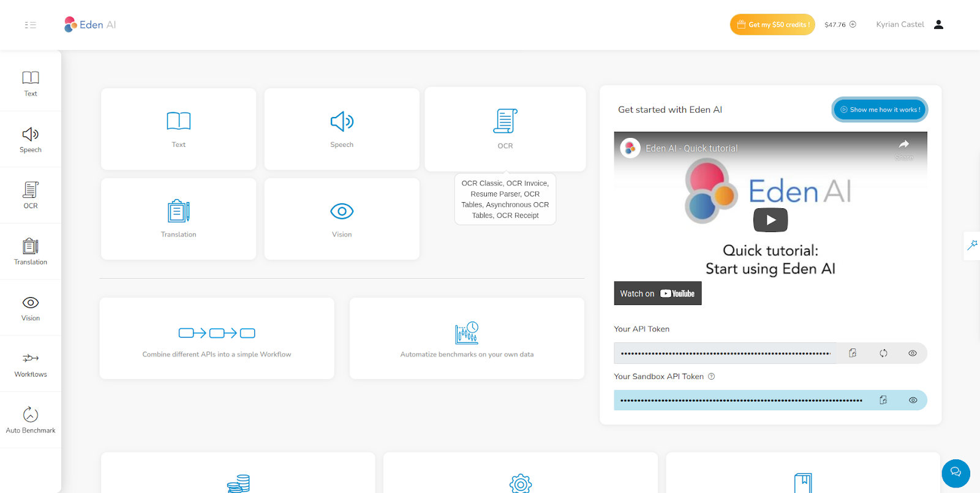The image size is (980, 493).
Task: Click the Eden AI channel avatar in the video
Action: pos(630,148)
